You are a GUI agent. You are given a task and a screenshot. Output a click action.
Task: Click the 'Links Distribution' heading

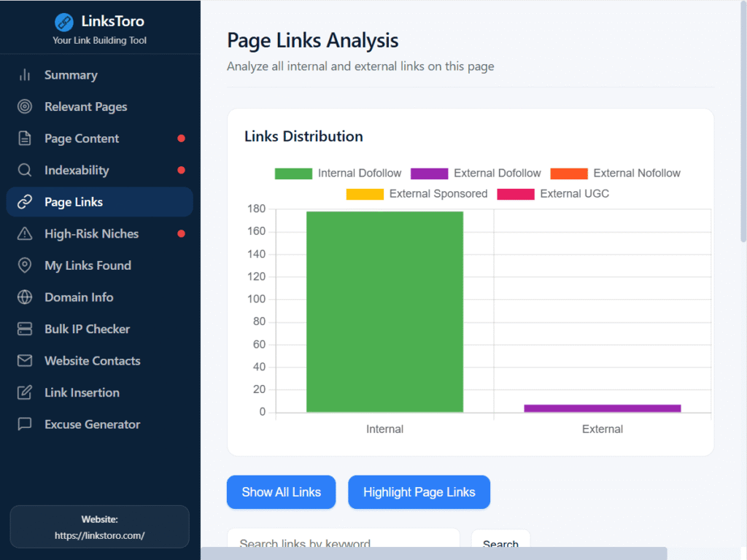(303, 136)
